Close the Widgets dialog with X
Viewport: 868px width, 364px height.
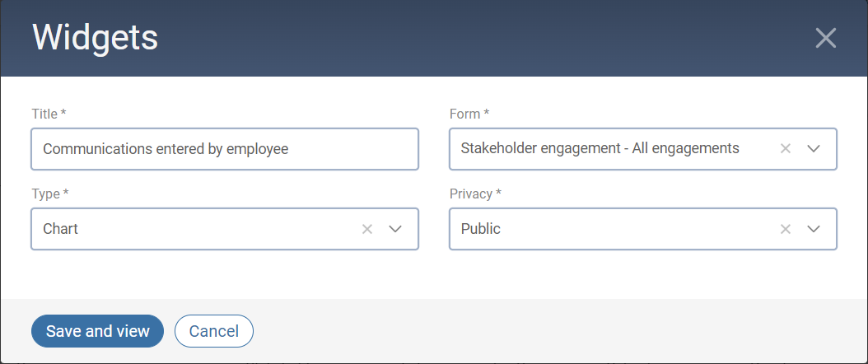pos(825,38)
